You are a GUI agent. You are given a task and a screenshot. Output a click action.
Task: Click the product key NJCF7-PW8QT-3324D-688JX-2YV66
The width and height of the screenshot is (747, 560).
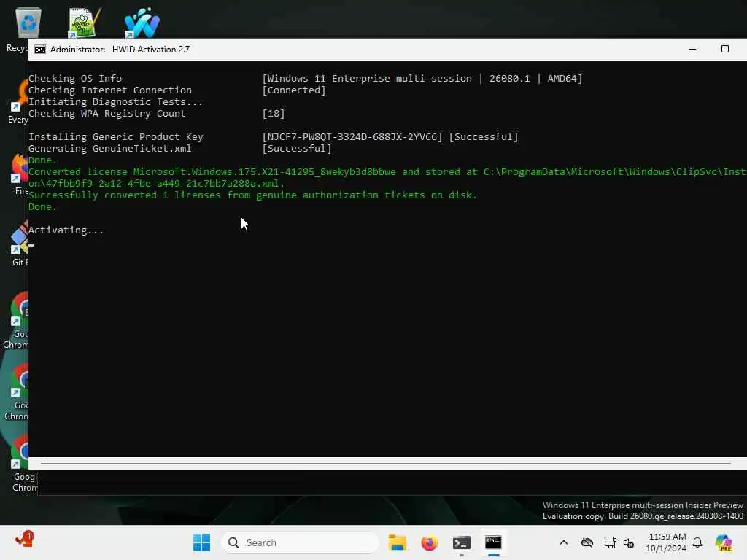coord(352,136)
